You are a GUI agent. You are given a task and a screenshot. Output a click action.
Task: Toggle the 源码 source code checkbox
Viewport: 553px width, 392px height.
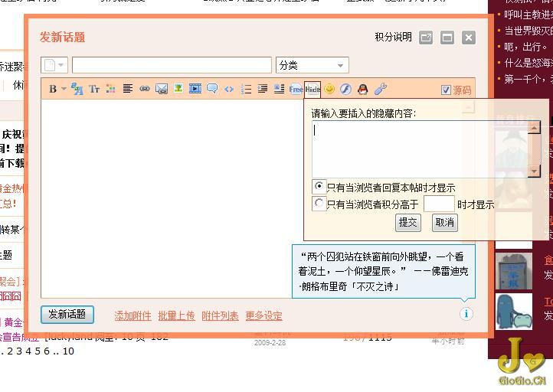[x=447, y=90]
